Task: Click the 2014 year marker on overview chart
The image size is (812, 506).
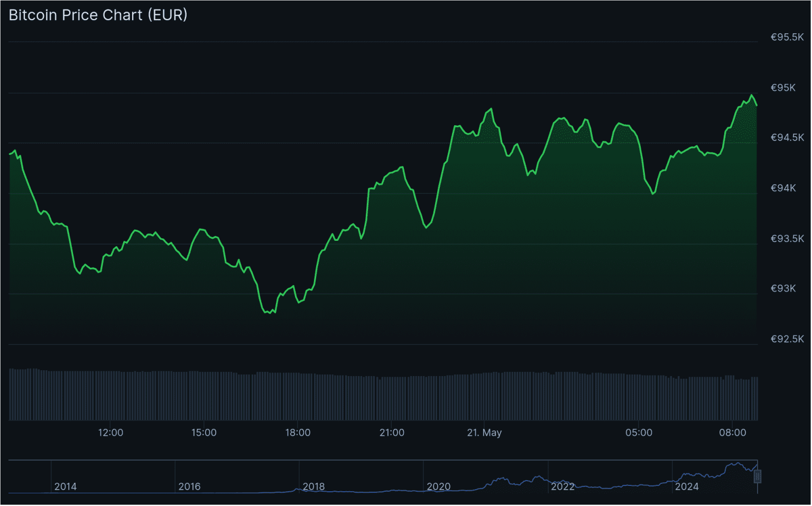Action: point(66,486)
